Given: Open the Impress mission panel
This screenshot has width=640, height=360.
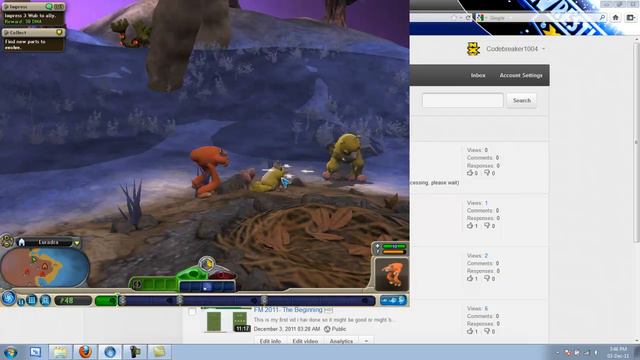Looking at the screenshot, I should tap(33, 13).
